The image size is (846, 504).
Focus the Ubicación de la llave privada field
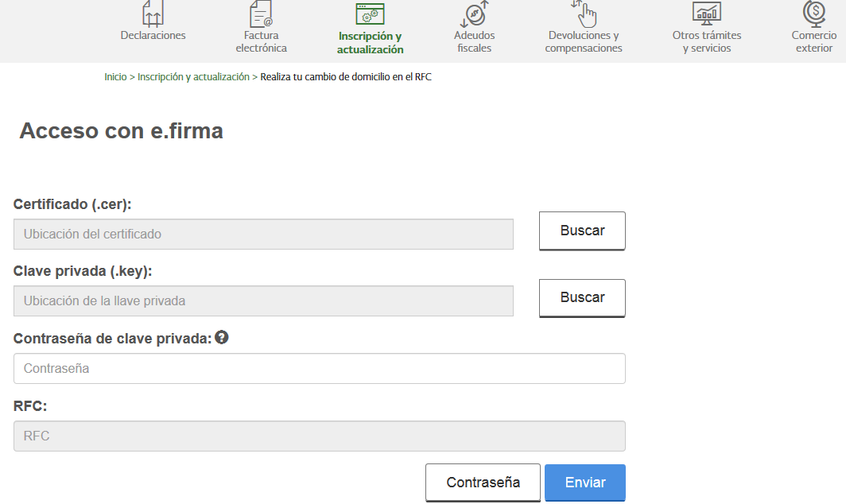click(x=263, y=301)
